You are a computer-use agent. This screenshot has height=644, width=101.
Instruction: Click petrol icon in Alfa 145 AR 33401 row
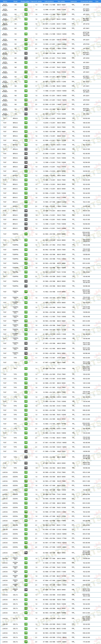click(x=26, y=28)
